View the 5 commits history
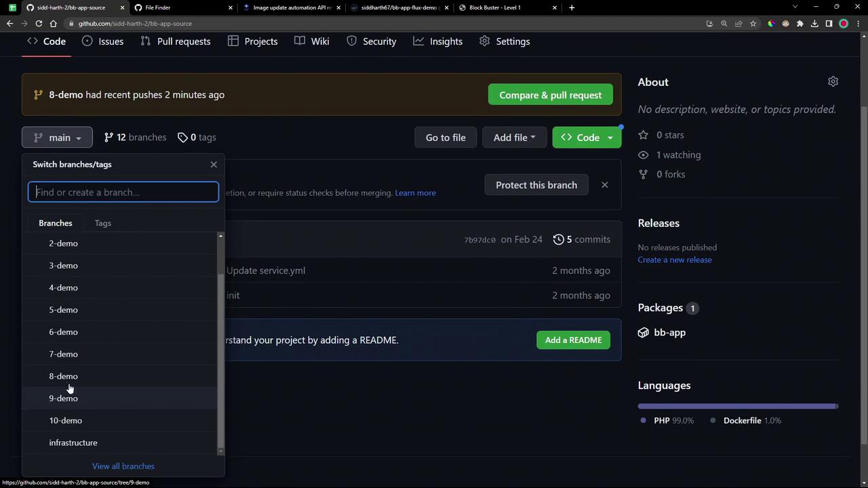This screenshot has width=868, height=488. point(582,239)
